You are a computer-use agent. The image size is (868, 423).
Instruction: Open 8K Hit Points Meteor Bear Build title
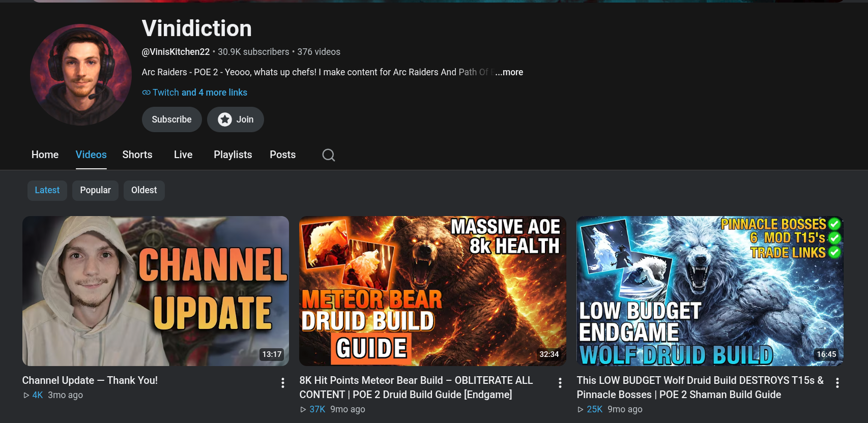[416, 387]
